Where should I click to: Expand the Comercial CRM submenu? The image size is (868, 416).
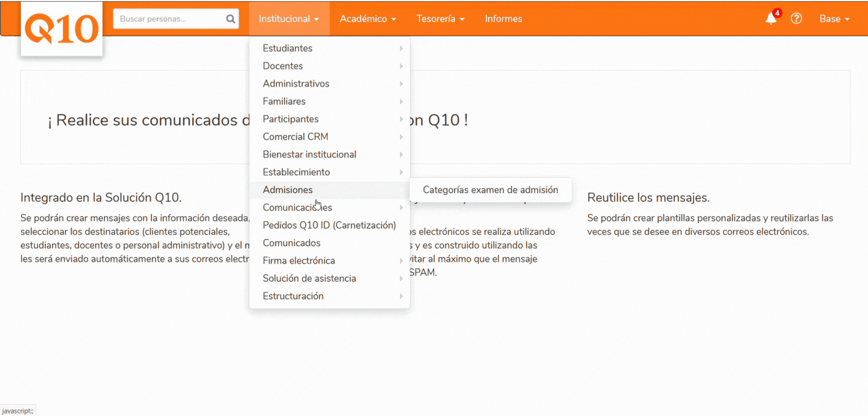(330, 137)
